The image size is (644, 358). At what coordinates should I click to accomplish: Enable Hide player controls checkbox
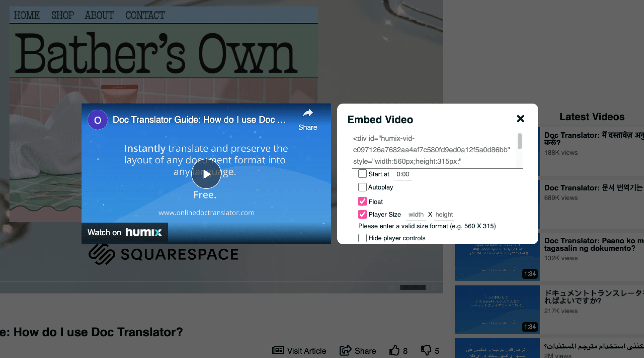[362, 238]
